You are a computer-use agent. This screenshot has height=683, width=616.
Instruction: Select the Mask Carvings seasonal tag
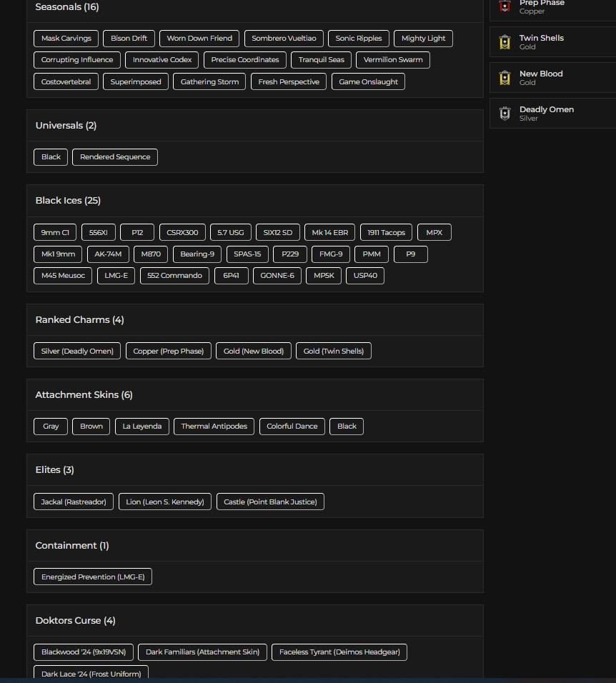click(x=66, y=39)
